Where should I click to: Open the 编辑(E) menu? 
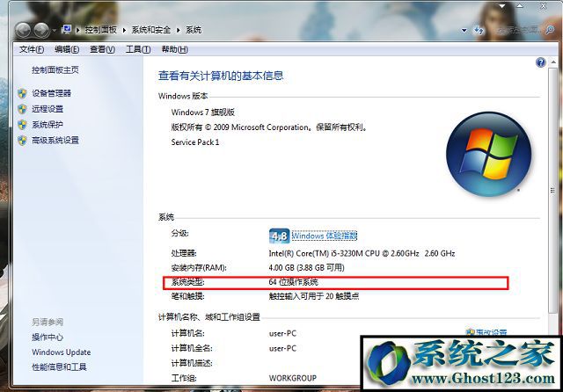point(67,49)
